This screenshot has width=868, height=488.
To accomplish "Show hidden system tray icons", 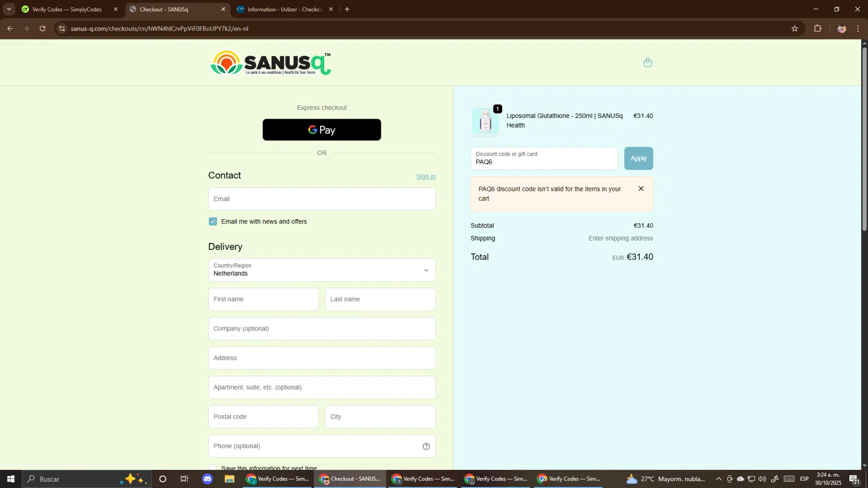I will 719,479.
